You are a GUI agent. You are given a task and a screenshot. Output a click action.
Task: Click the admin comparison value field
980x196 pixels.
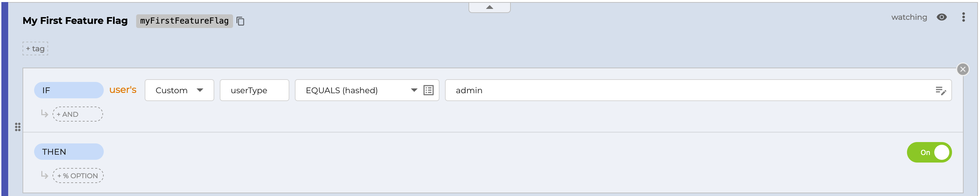coord(685,90)
